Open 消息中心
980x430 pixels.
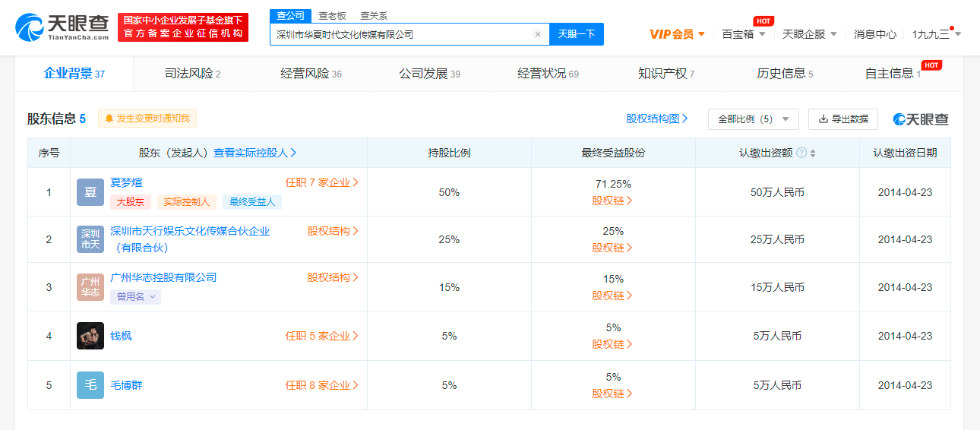pyautogui.click(x=875, y=34)
